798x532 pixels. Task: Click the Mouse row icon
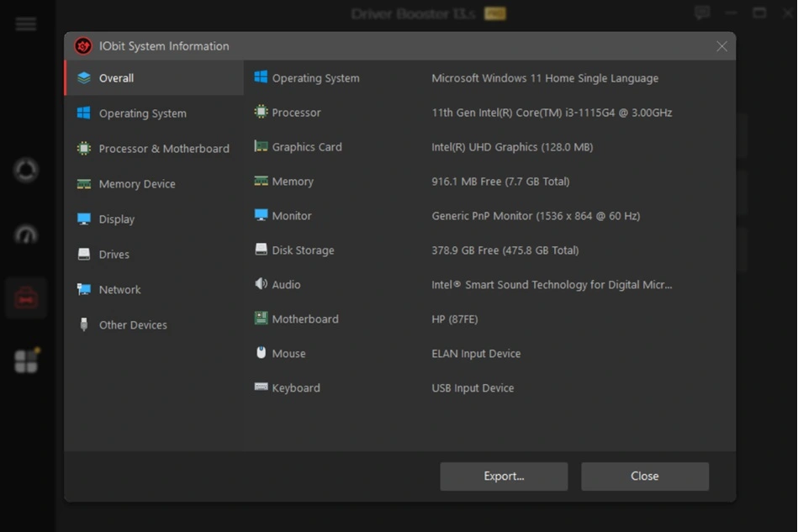tap(261, 352)
